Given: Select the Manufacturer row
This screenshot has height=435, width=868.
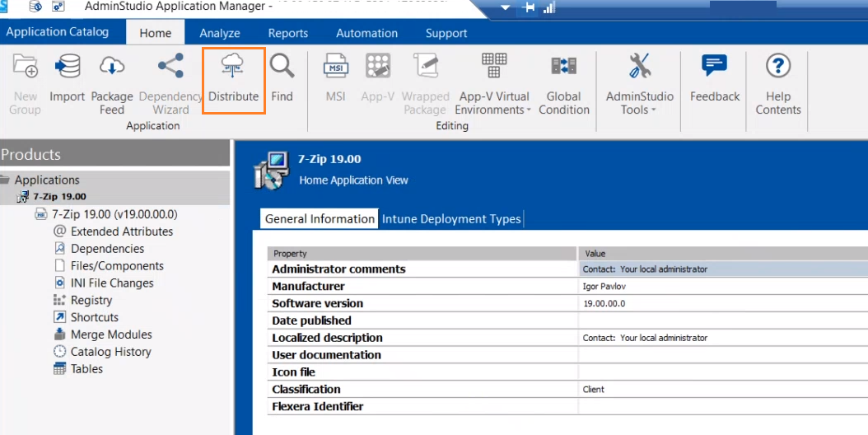Looking at the screenshot, I should pyautogui.click(x=567, y=287).
